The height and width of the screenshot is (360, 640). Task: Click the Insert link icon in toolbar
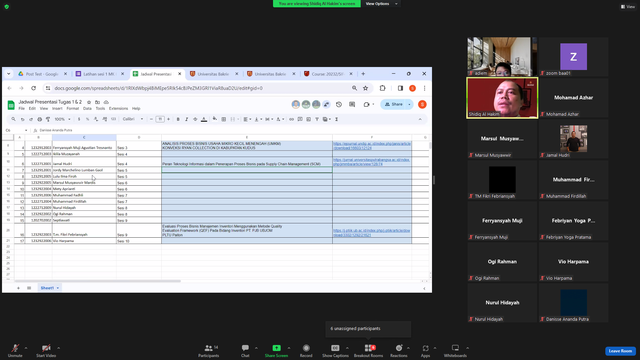[291, 119]
